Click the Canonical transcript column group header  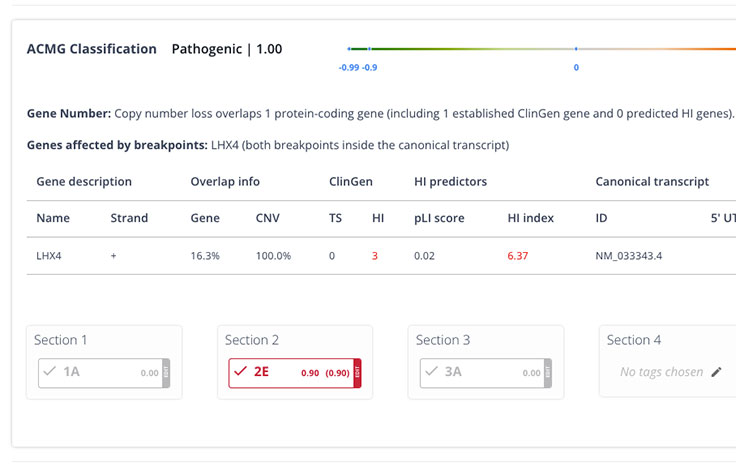click(x=652, y=182)
